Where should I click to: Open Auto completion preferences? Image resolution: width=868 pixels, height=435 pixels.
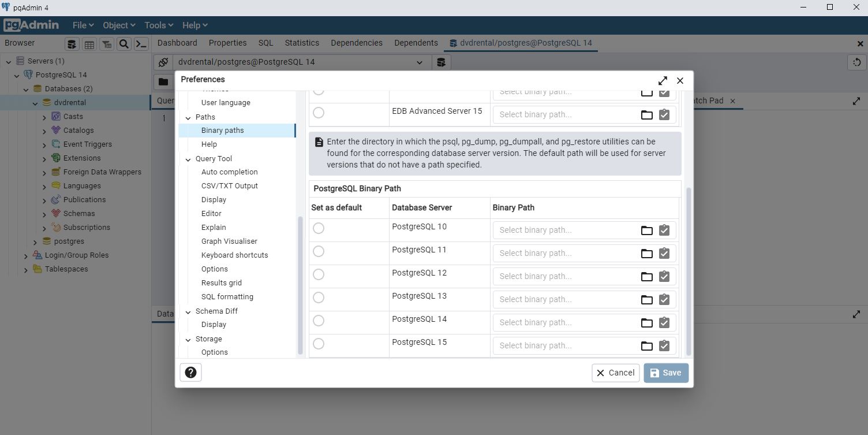(x=230, y=172)
